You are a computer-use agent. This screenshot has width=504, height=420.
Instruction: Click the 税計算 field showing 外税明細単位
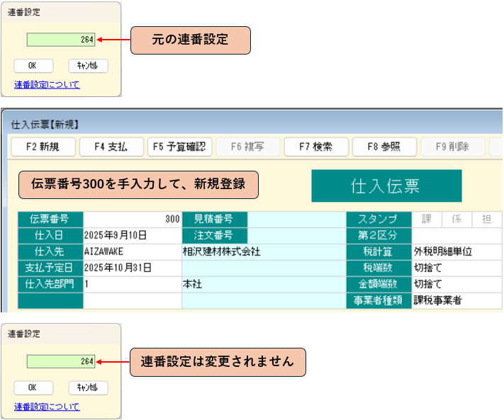click(457, 251)
